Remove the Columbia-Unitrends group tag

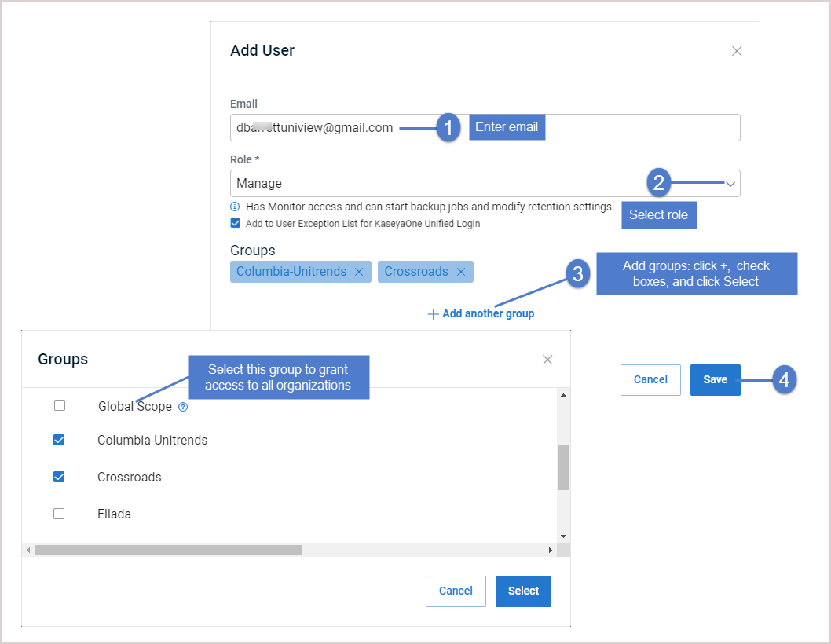[x=359, y=272]
